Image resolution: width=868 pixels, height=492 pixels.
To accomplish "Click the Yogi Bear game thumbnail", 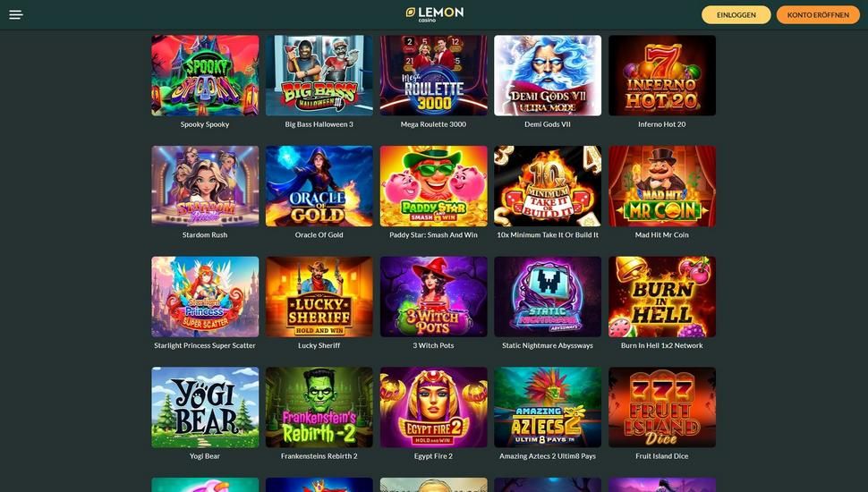I will 205,407.
